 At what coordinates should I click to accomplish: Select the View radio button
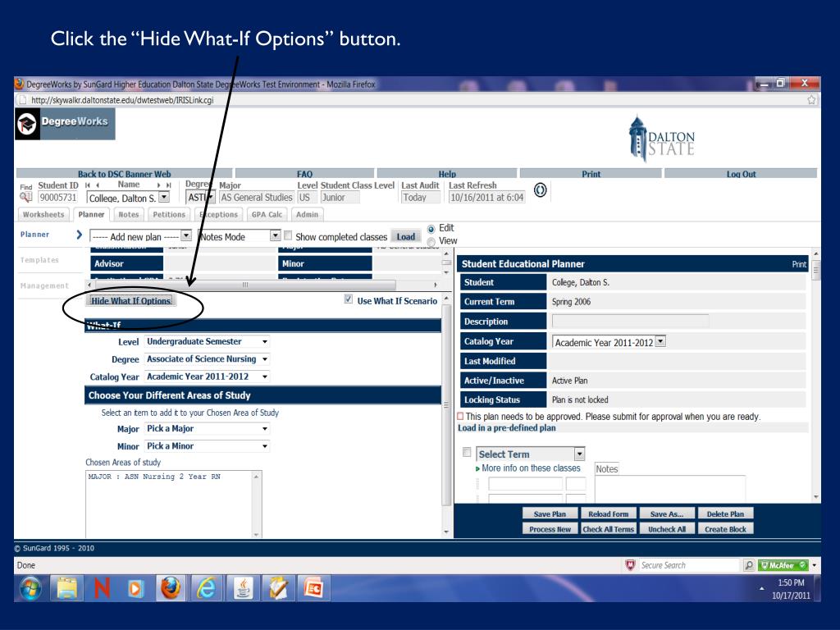431,242
